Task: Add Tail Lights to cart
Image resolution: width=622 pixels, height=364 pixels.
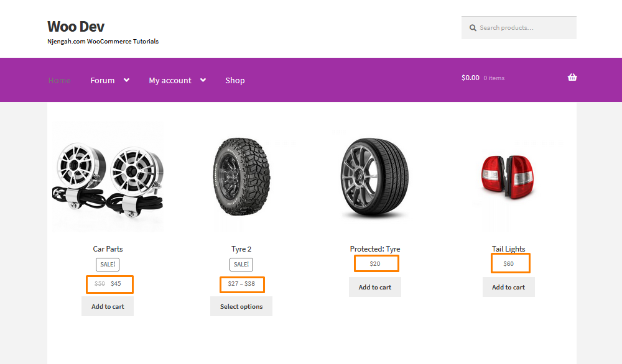Action: pyautogui.click(x=509, y=287)
